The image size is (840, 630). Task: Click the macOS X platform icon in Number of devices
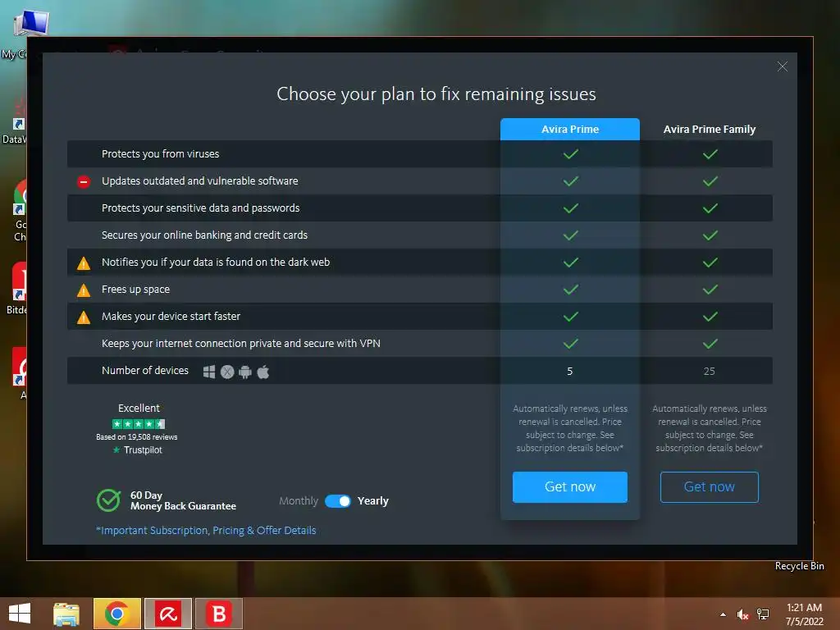coord(227,372)
